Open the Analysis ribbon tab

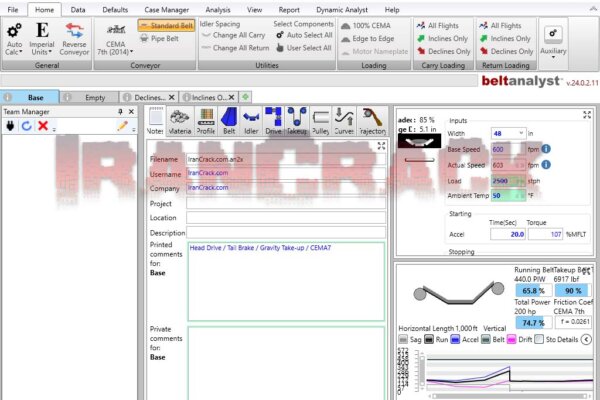[218, 10]
